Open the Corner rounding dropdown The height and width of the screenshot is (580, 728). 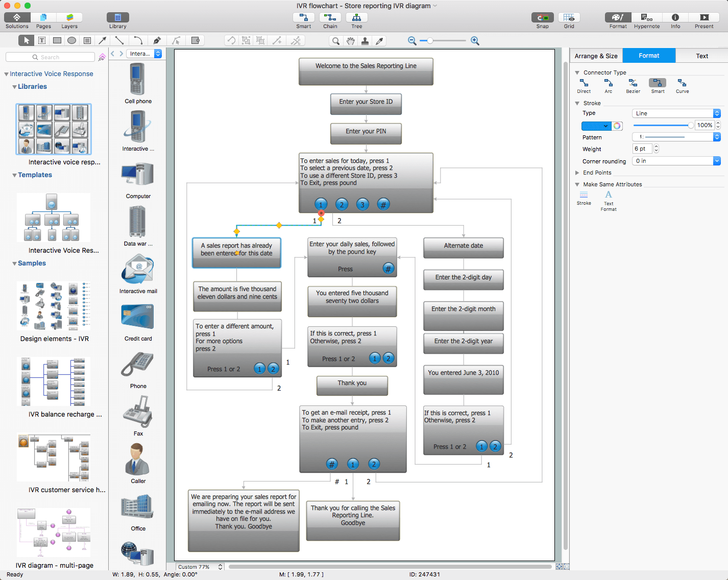(x=676, y=161)
